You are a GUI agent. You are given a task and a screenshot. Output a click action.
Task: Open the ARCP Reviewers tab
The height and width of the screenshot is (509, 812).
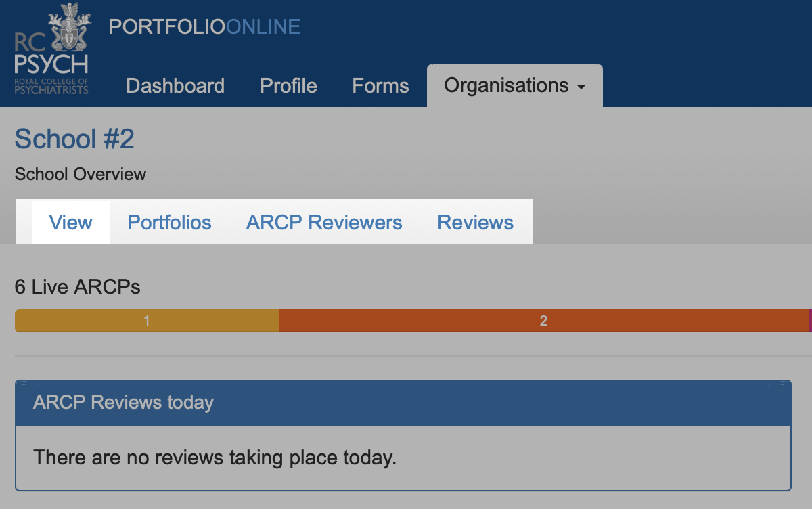tap(324, 223)
